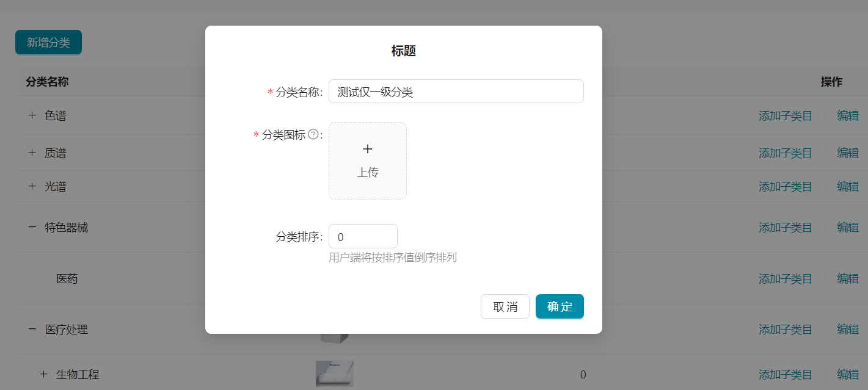The height and width of the screenshot is (390, 868).
Task: Expand the 光谱 category row
Action: [x=32, y=186]
